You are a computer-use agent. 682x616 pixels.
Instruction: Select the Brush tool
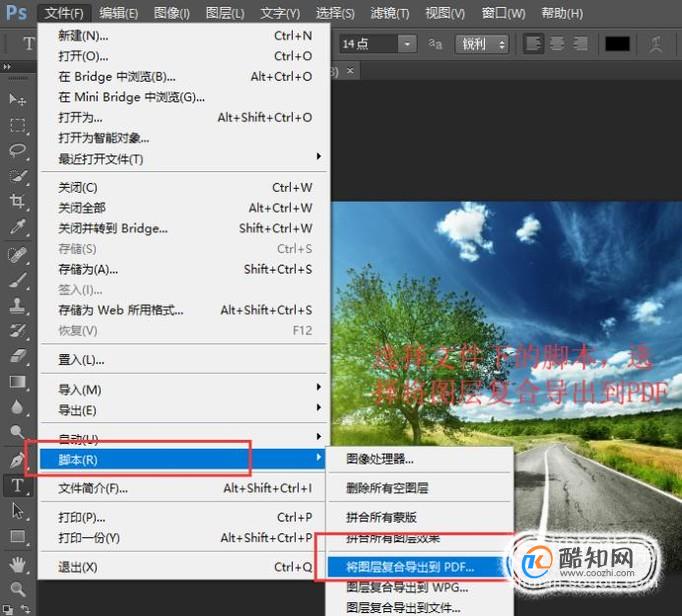(x=17, y=280)
